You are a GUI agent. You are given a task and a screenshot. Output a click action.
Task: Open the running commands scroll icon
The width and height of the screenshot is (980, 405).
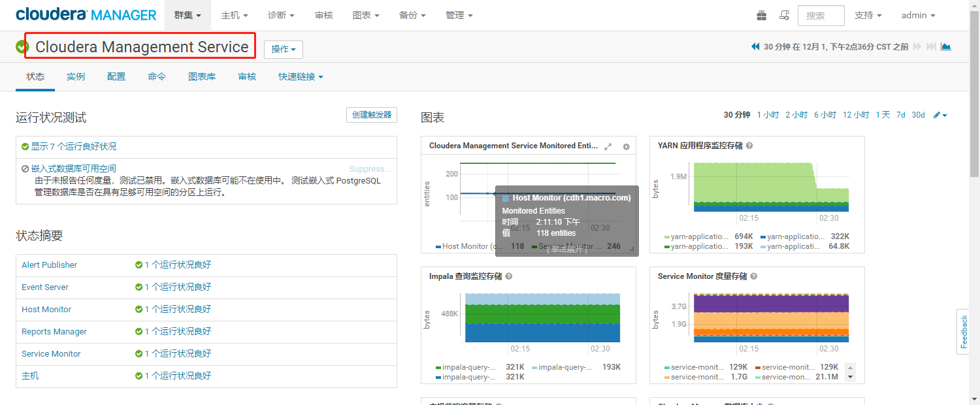tap(785, 15)
